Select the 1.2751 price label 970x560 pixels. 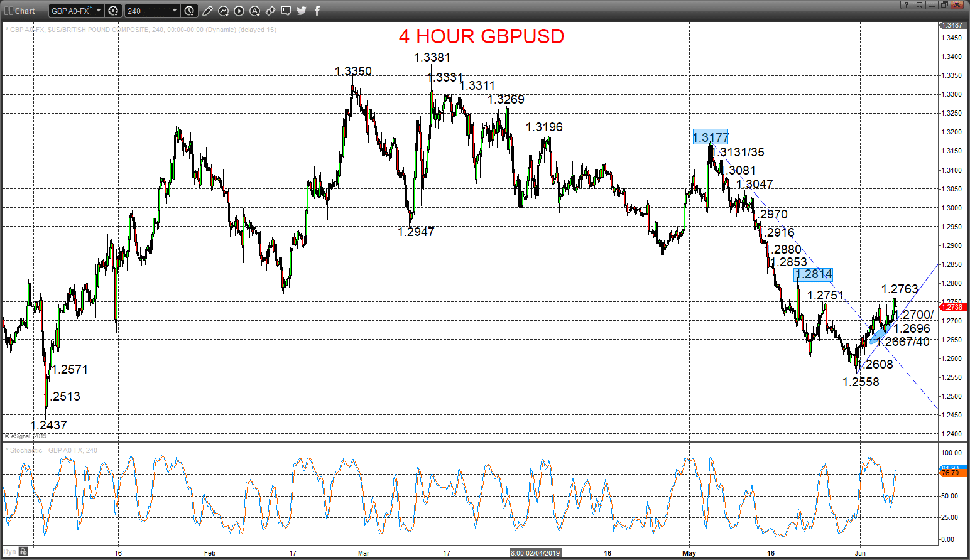coord(826,295)
